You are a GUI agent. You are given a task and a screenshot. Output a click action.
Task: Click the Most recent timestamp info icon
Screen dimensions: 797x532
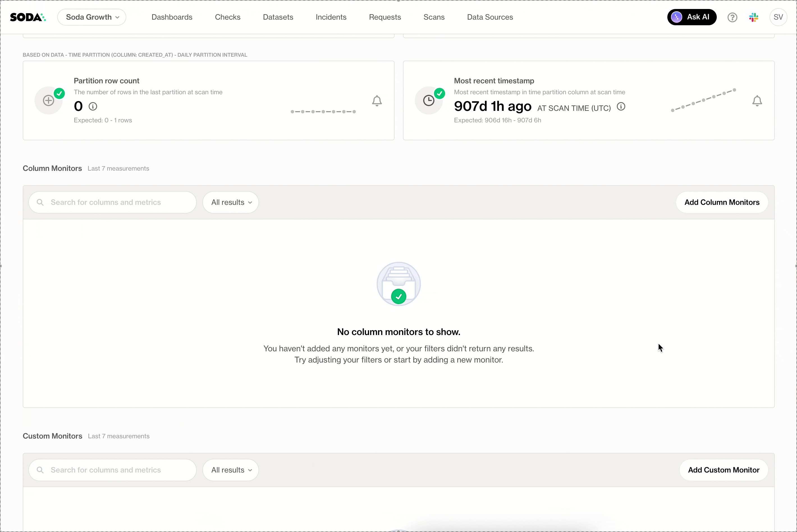621,107
